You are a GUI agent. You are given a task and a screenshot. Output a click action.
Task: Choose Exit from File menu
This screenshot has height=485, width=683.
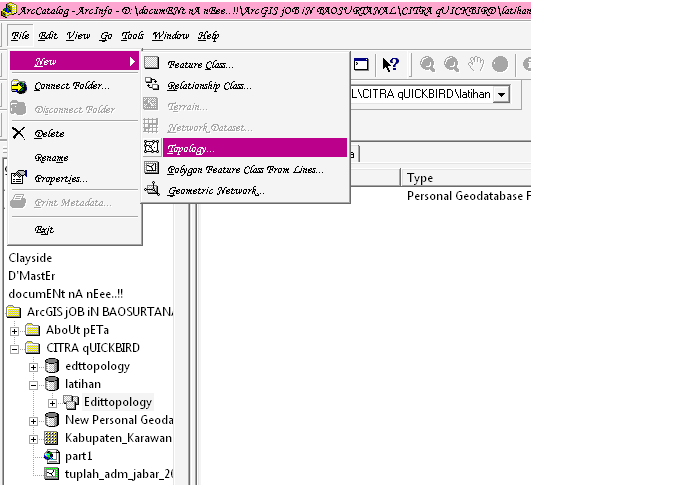44,230
